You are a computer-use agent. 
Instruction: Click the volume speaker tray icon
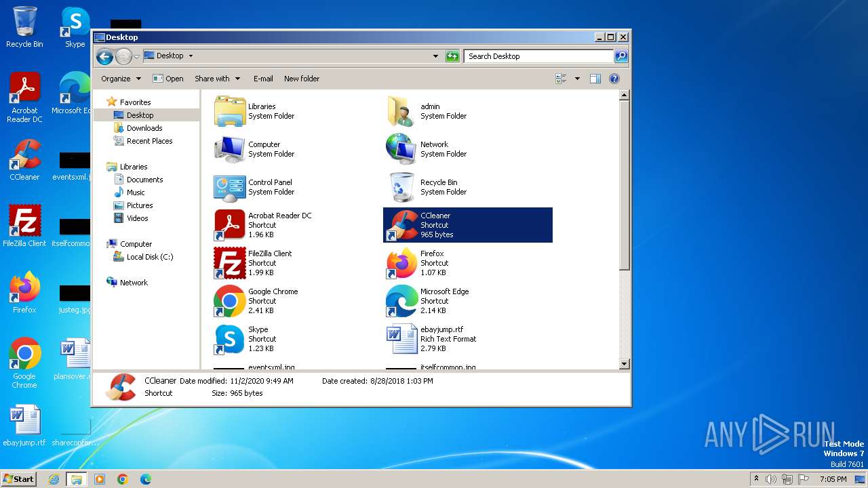tap(771, 479)
